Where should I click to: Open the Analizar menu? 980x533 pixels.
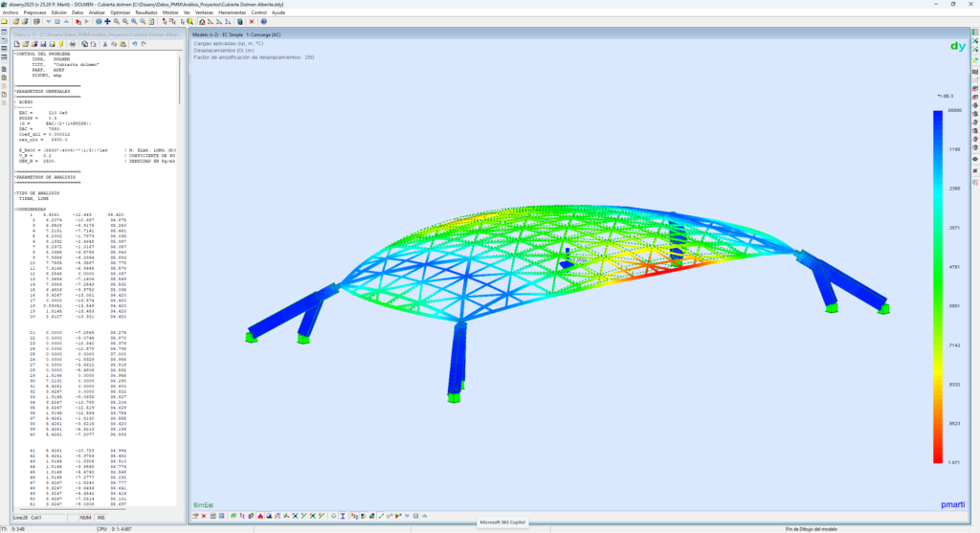pos(98,12)
